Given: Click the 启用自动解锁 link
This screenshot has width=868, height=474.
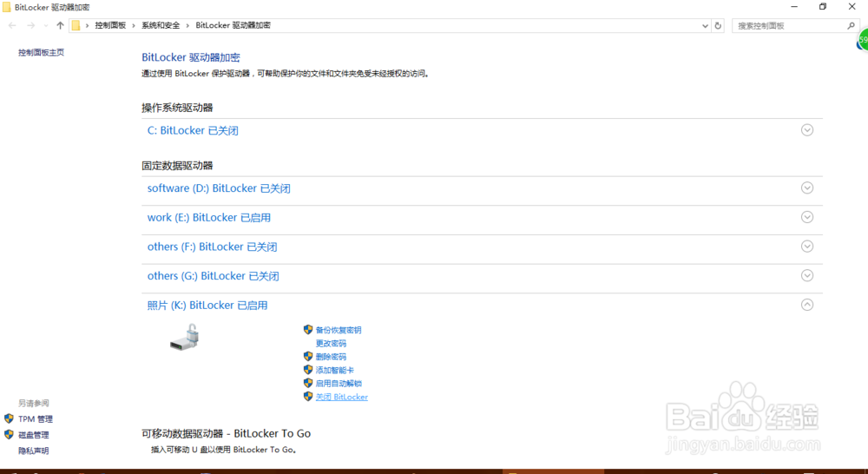Looking at the screenshot, I should click(339, 383).
